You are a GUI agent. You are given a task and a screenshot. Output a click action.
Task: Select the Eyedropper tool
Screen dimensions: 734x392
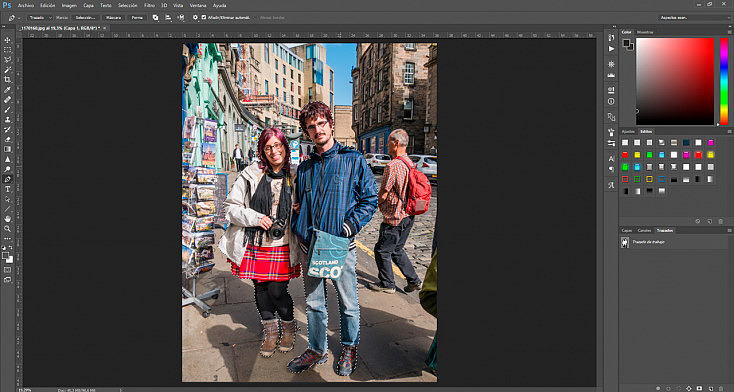(7, 89)
